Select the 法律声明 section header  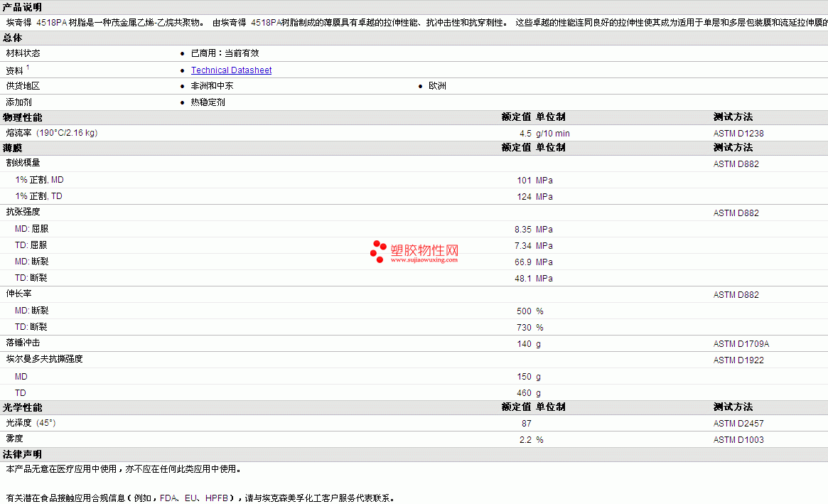[22, 454]
